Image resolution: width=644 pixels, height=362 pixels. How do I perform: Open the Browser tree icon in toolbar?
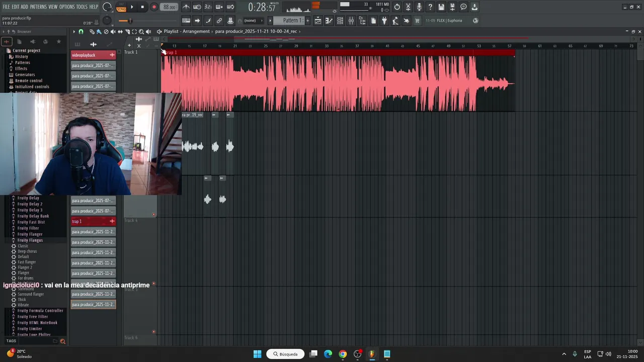[362, 21]
